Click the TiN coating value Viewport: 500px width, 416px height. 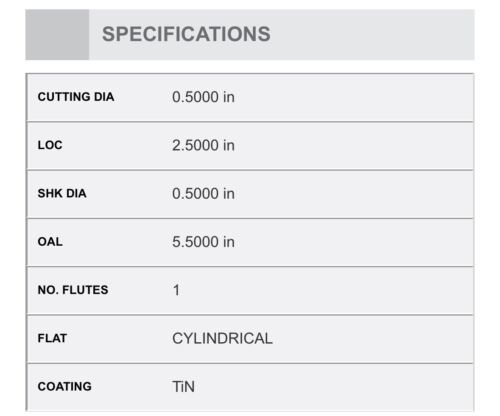pyautogui.click(x=183, y=387)
